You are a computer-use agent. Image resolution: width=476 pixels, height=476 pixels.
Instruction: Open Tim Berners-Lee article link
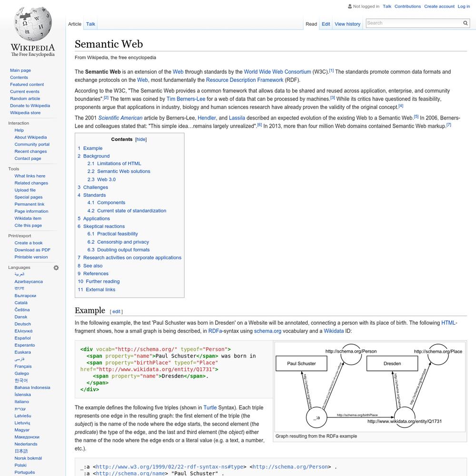[186, 99]
